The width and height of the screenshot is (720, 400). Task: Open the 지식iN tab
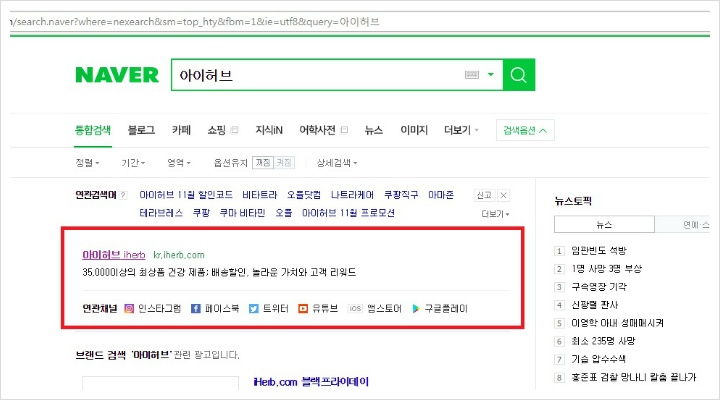pos(269,130)
